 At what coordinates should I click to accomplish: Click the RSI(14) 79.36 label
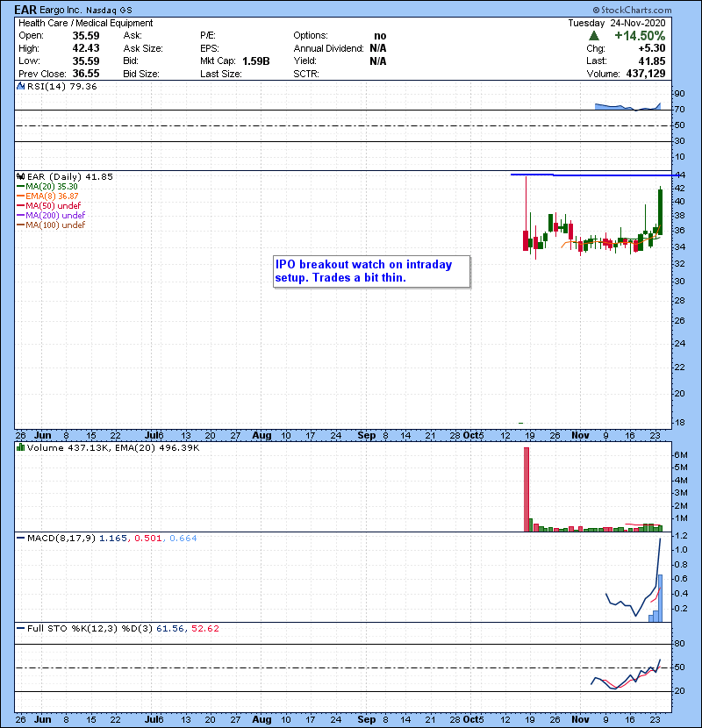coord(61,86)
